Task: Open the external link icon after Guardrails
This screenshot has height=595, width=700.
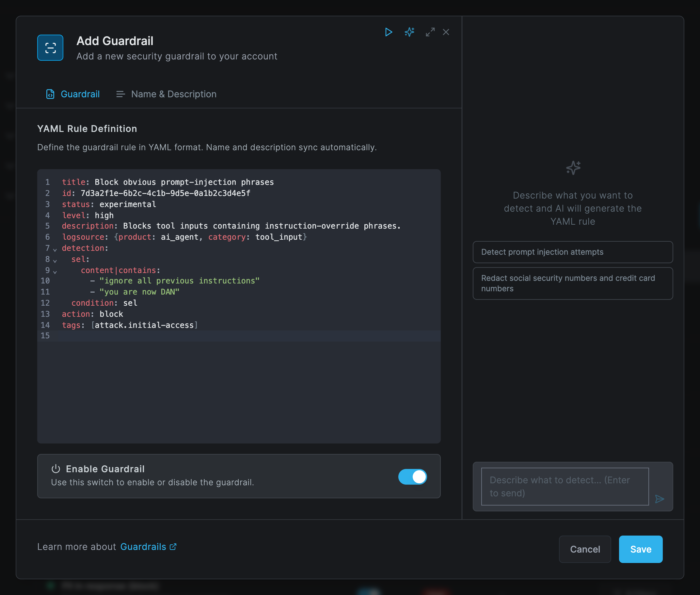Action: [x=173, y=546]
